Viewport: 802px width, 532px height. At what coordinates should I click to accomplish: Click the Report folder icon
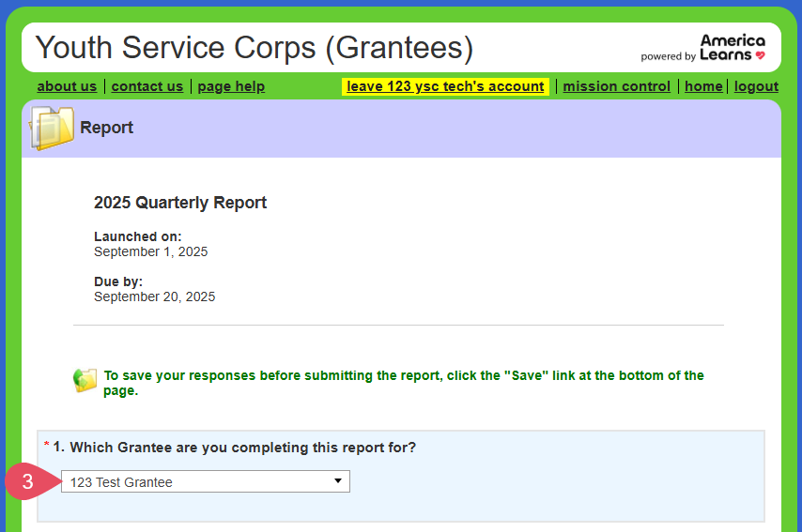tap(52, 128)
